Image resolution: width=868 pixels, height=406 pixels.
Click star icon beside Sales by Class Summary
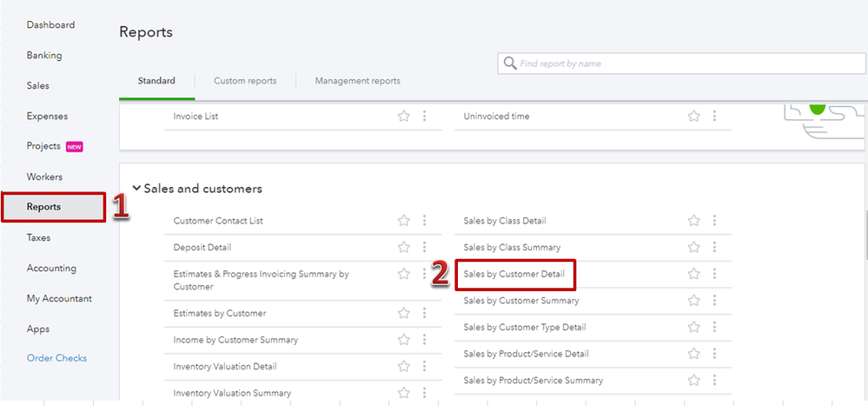[x=693, y=247]
